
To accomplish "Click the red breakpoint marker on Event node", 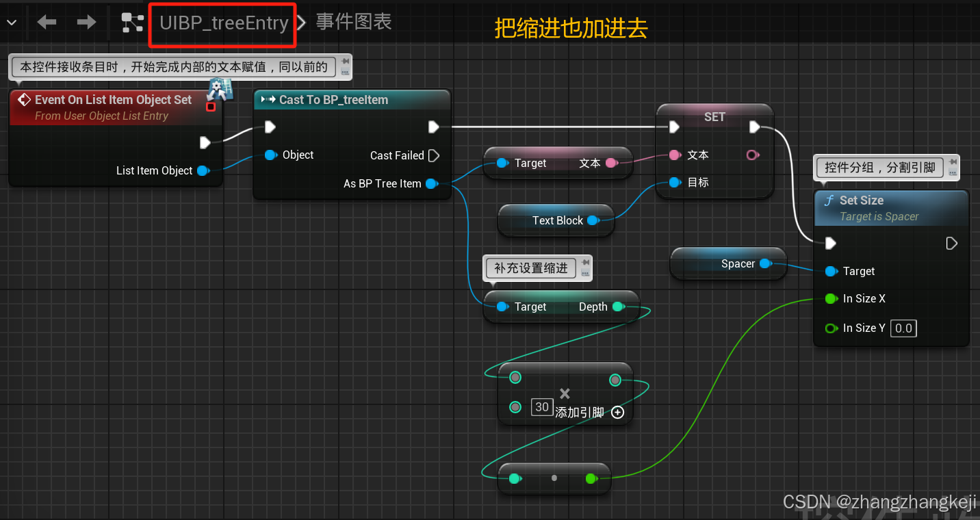I will (211, 107).
